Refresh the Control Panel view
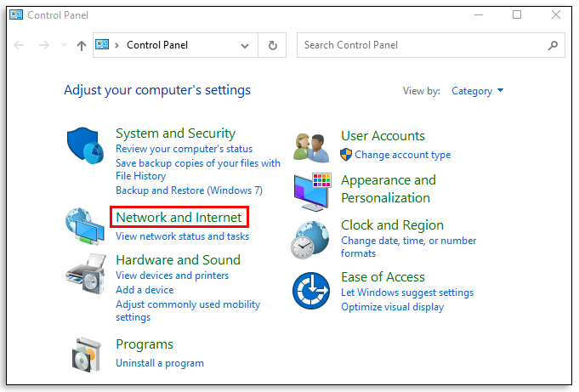The height and width of the screenshot is (392, 579). point(273,46)
